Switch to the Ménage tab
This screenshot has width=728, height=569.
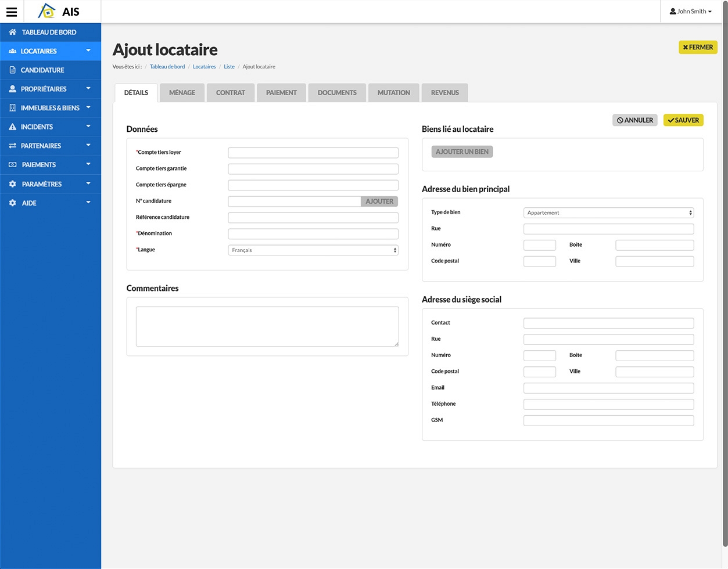182,93
